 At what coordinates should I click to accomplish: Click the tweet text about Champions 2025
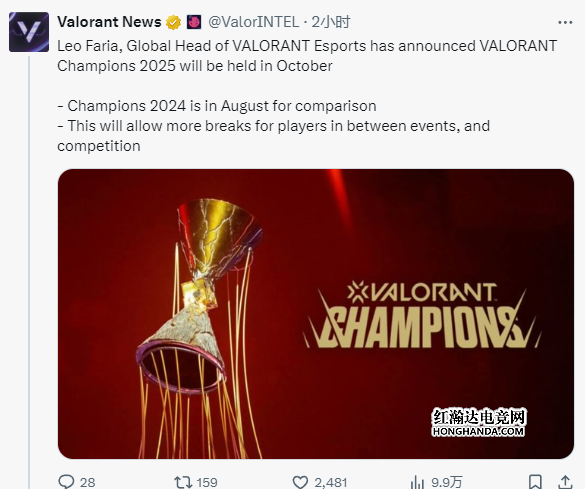307,96
